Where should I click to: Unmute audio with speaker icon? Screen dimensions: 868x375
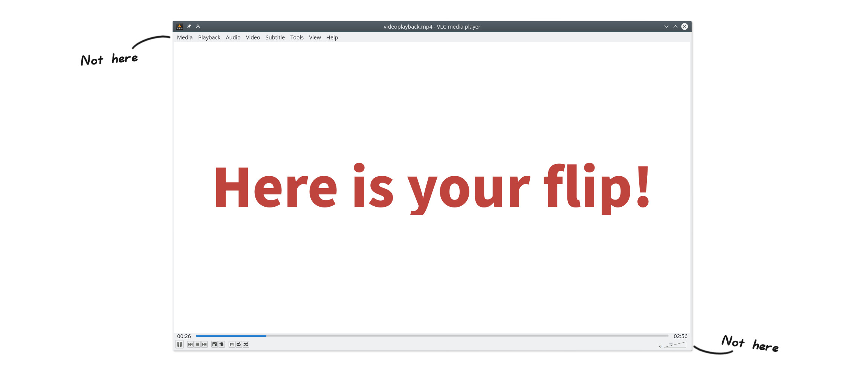pyautogui.click(x=660, y=346)
